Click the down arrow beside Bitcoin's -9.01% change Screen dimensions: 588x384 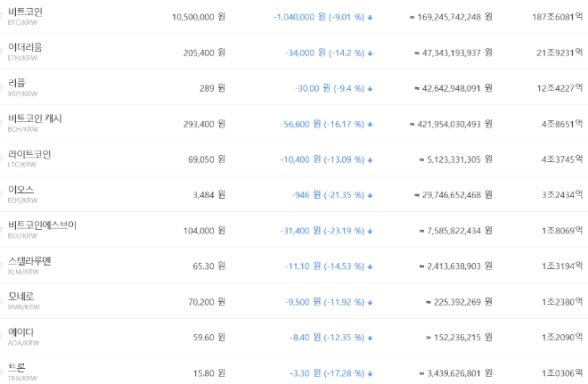coord(370,17)
